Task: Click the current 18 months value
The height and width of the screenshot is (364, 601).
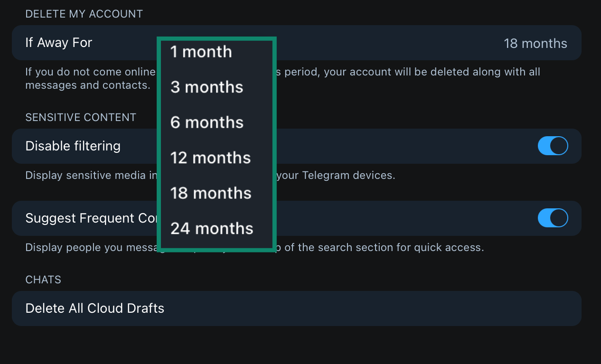Action: pos(535,43)
